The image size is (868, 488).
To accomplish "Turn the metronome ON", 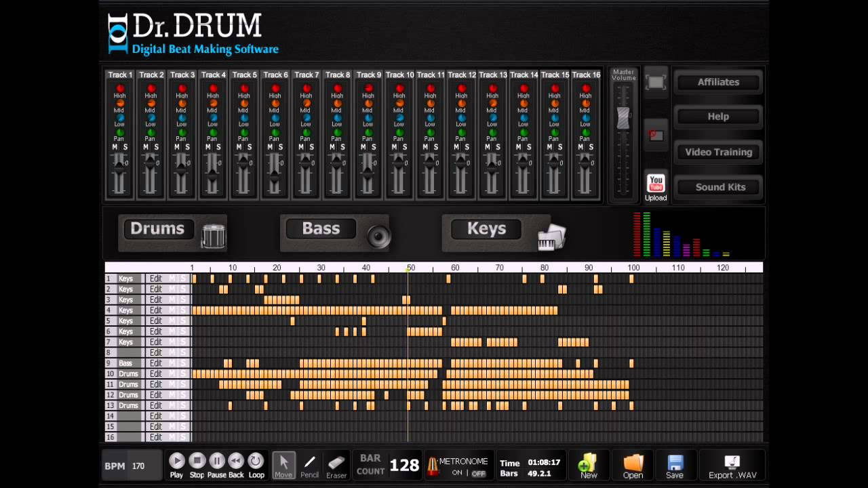I will click(x=457, y=473).
